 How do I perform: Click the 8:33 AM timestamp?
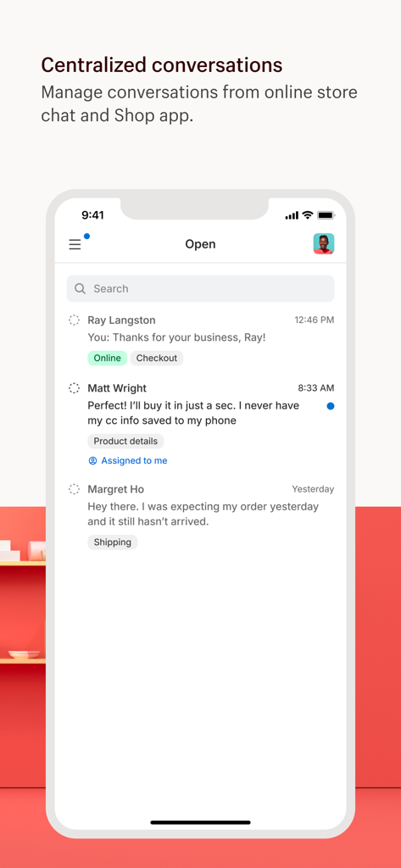[x=316, y=388]
